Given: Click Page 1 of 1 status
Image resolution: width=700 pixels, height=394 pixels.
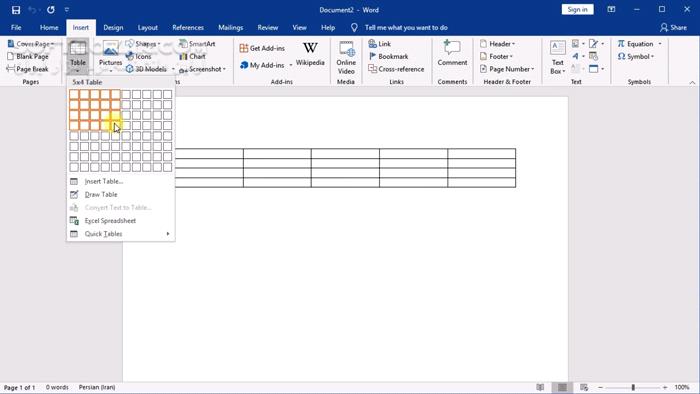Looking at the screenshot, I should 19,387.
